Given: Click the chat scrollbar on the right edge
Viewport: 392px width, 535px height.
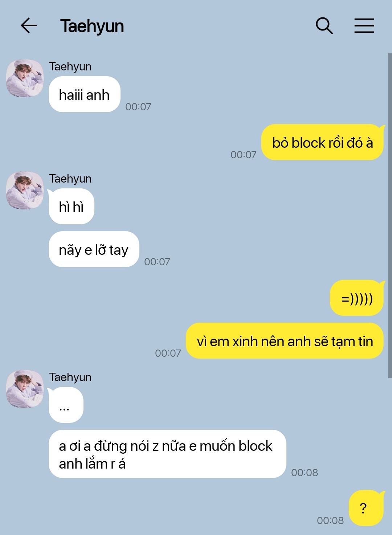Looking at the screenshot, I should 390,216.
